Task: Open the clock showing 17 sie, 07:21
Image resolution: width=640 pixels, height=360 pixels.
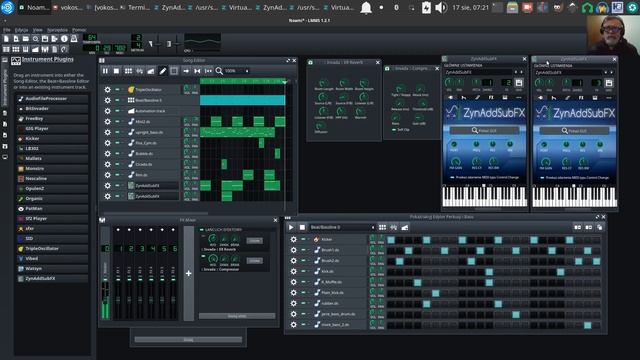Action: click(x=470, y=8)
